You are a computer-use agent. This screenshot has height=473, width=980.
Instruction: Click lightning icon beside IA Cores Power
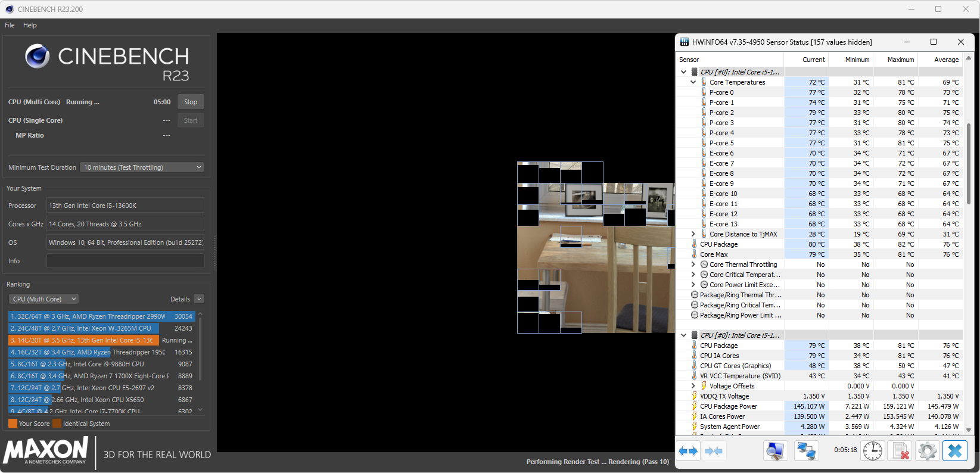[x=694, y=416]
